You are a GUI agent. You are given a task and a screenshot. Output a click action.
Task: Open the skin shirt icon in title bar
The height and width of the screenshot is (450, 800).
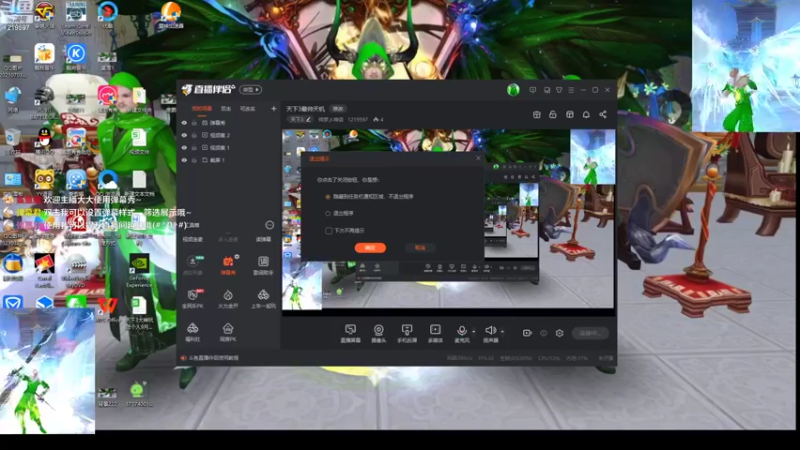click(559, 90)
